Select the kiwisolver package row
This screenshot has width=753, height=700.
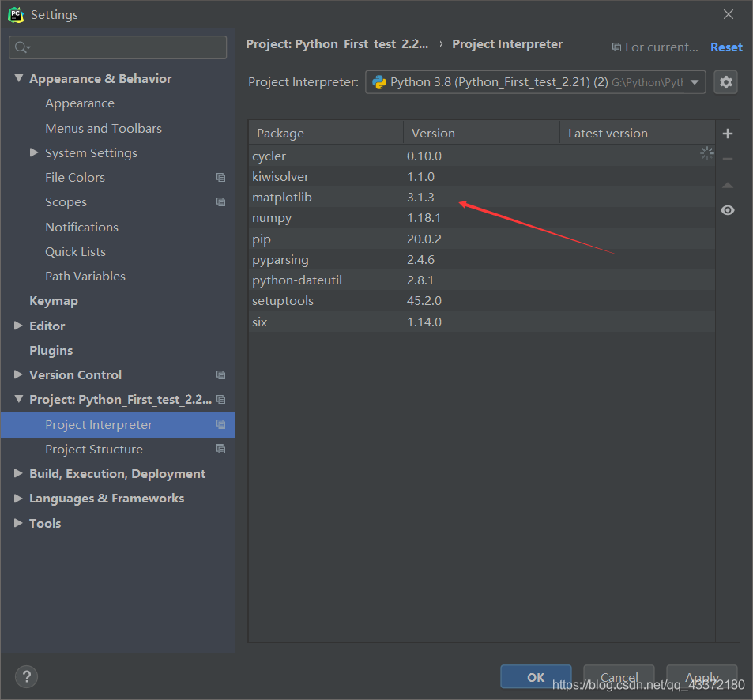tap(482, 177)
